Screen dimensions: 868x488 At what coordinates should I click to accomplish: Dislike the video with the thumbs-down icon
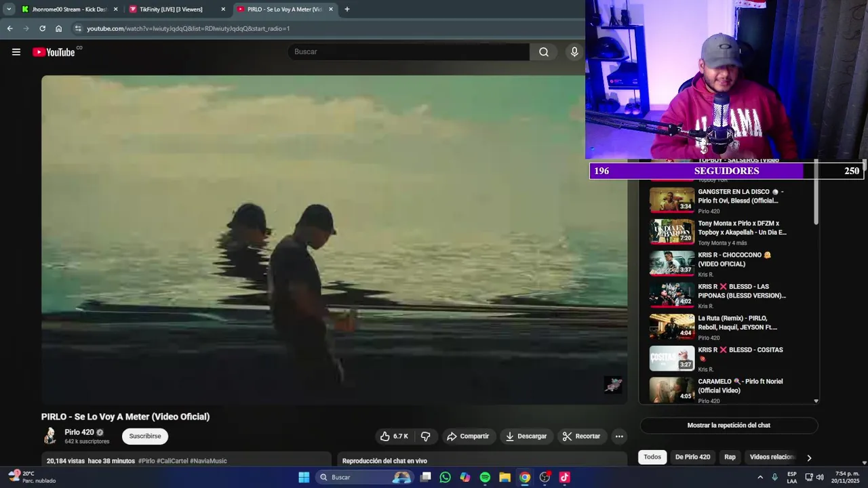point(426,436)
